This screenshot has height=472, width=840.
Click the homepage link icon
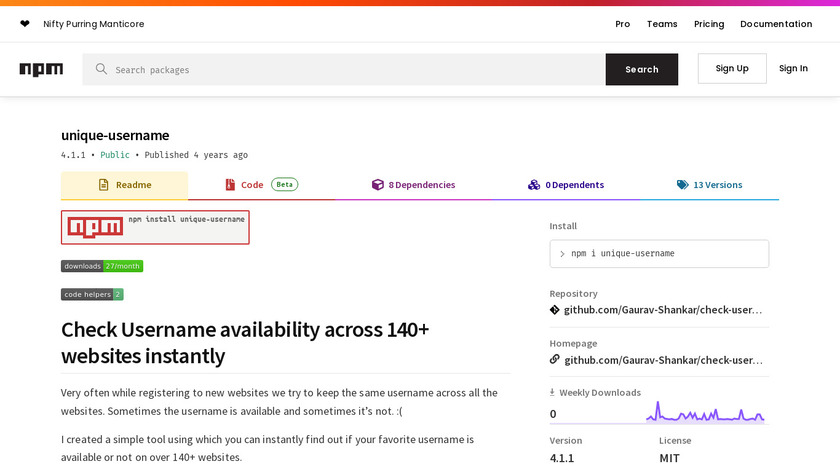(x=555, y=360)
